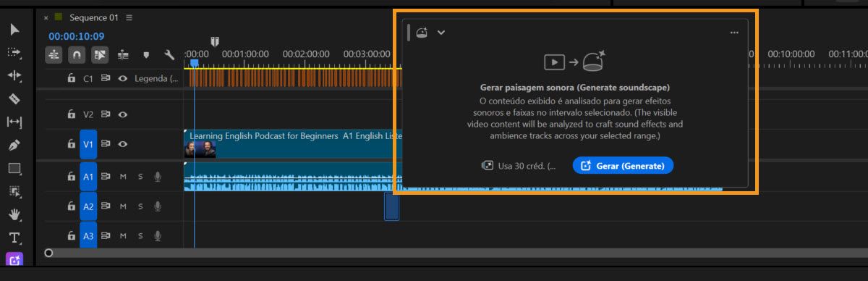Close the Sequence 01 tab
Viewport: 868px width, 281px height.
(x=46, y=17)
